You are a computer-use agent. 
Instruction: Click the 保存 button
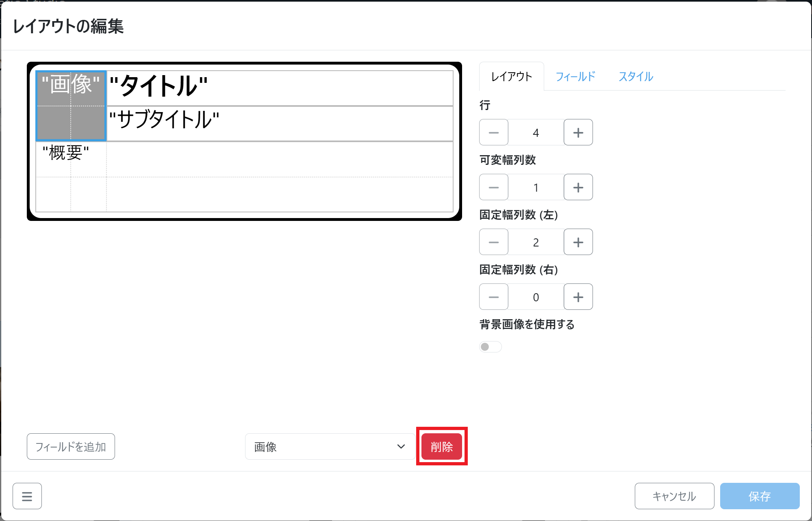pyautogui.click(x=759, y=496)
